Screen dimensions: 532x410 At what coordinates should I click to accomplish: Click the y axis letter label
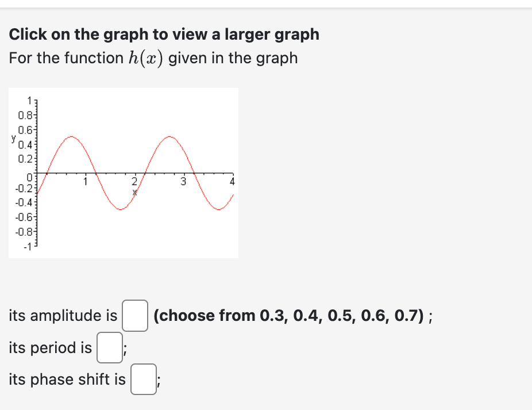[13, 138]
